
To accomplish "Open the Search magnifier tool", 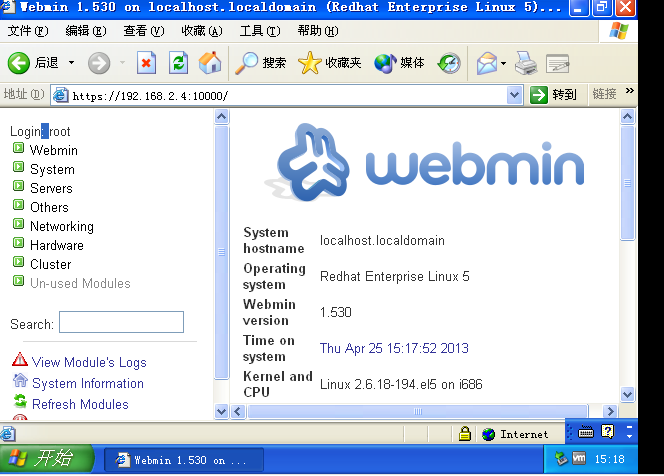I will click(x=246, y=63).
